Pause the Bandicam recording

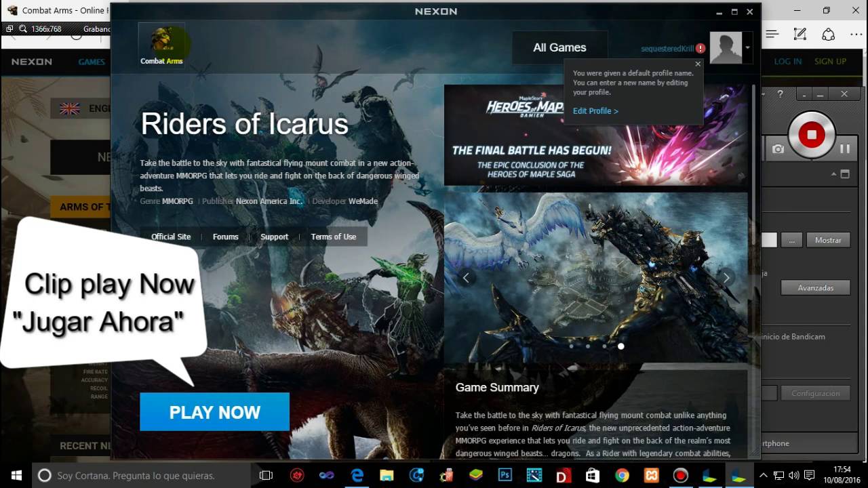coord(845,148)
